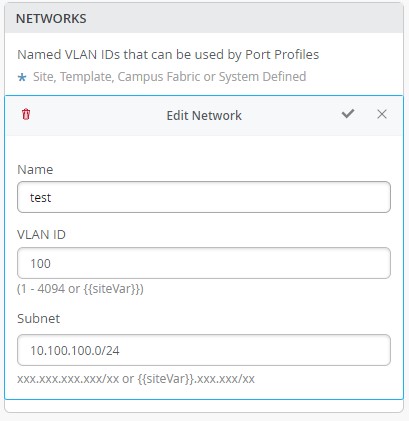Click the Site, Template, Campus Fabric legend text

pos(169,77)
